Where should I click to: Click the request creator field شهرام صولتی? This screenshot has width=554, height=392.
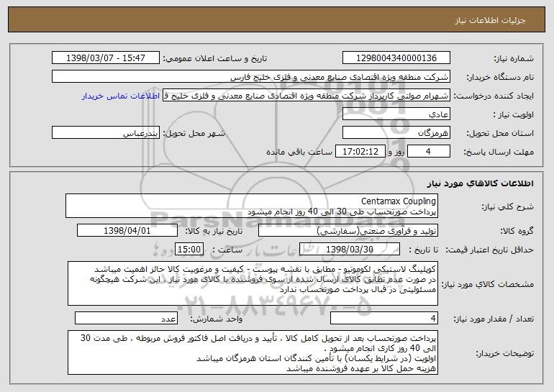click(x=306, y=96)
